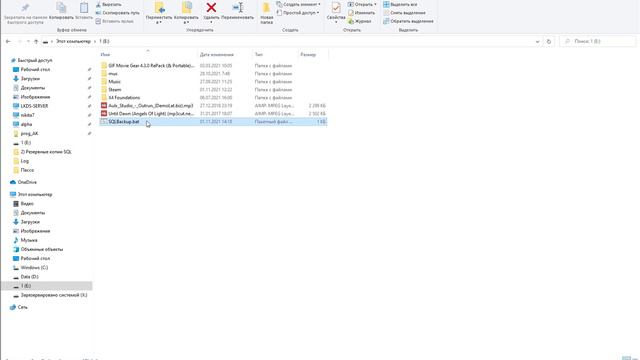Viewport: 640px width, 360px height.
Task: Open prog_AK in navigation pane
Action: (29, 133)
